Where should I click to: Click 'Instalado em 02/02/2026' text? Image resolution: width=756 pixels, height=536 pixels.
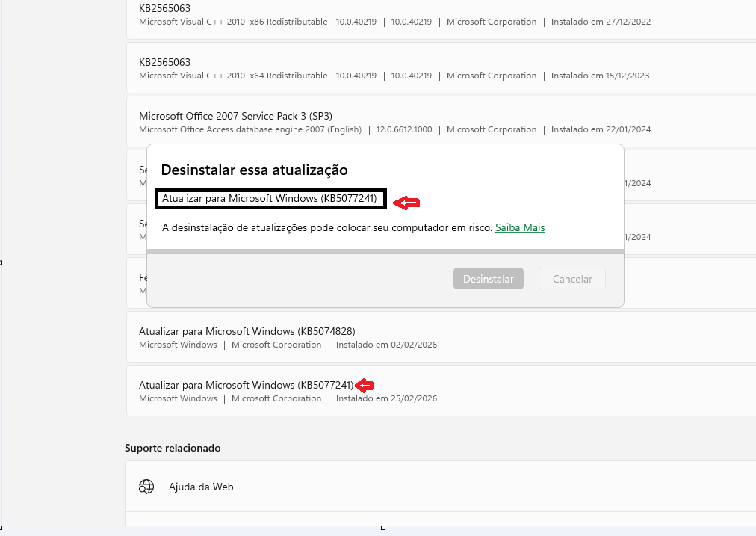click(x=386, y=345)
